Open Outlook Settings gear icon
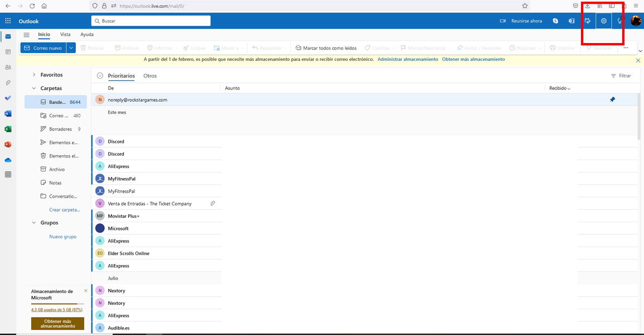 point(603,21)
